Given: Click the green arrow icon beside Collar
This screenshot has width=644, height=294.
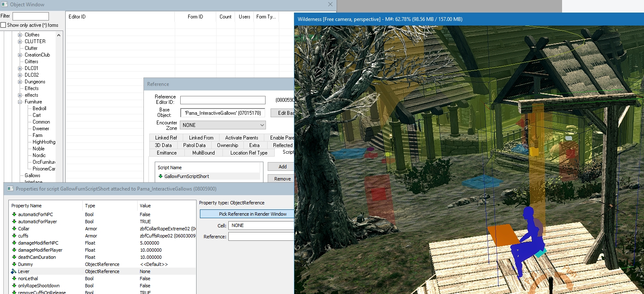Looking at the screenshot, I should 14,229.
